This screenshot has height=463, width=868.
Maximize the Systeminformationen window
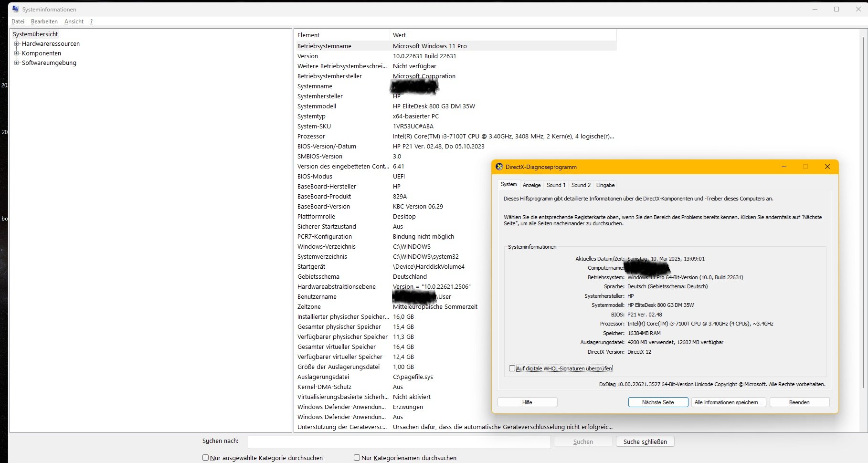(x=836, y=9)
